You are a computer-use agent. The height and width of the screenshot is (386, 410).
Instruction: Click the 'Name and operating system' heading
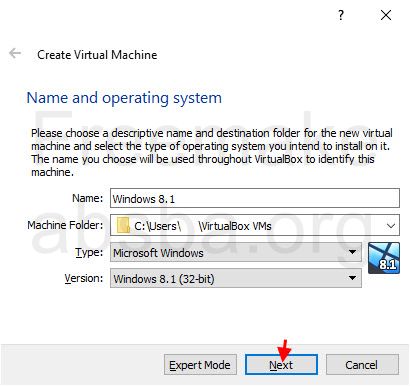click(124, 98)
